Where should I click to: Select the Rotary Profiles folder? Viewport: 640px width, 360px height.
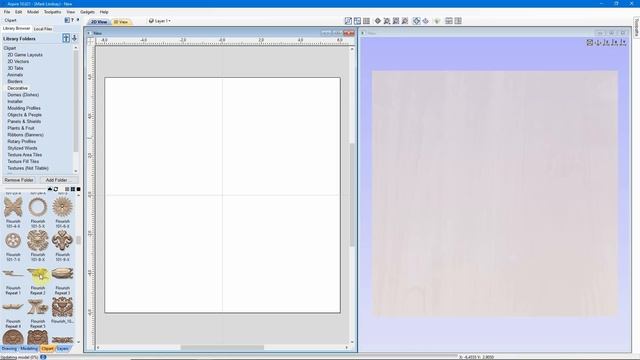(x=22, y=141)
